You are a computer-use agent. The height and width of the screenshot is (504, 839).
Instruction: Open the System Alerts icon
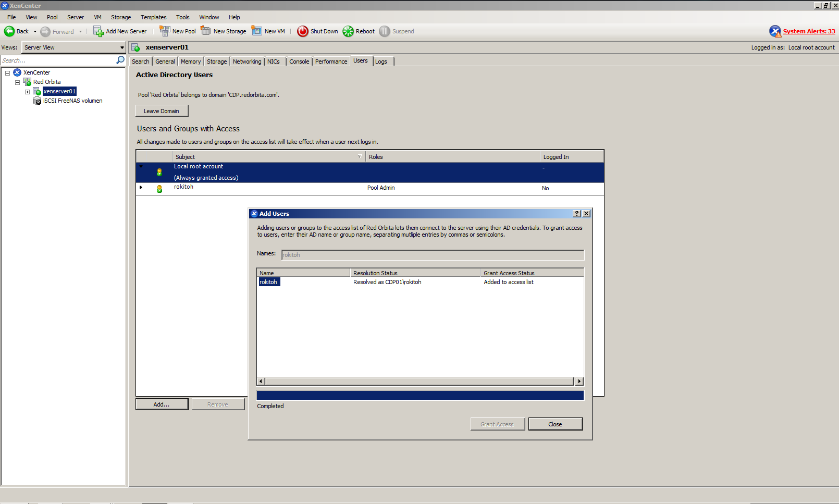click(x=775, y=31)
